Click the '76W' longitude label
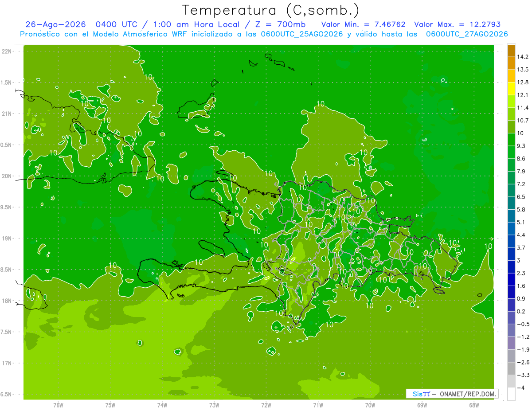 (x=58, y=405)
